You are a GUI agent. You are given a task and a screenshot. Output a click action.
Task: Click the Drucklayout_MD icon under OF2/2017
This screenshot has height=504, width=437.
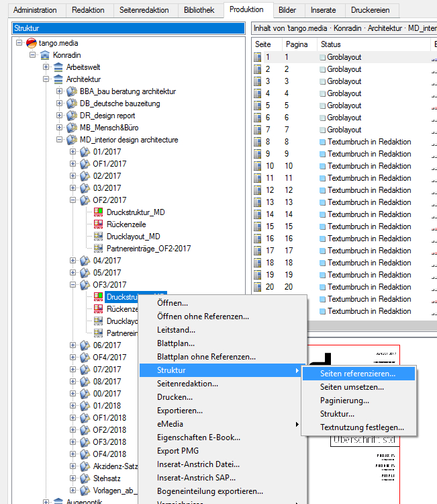(x=98, y=237)
